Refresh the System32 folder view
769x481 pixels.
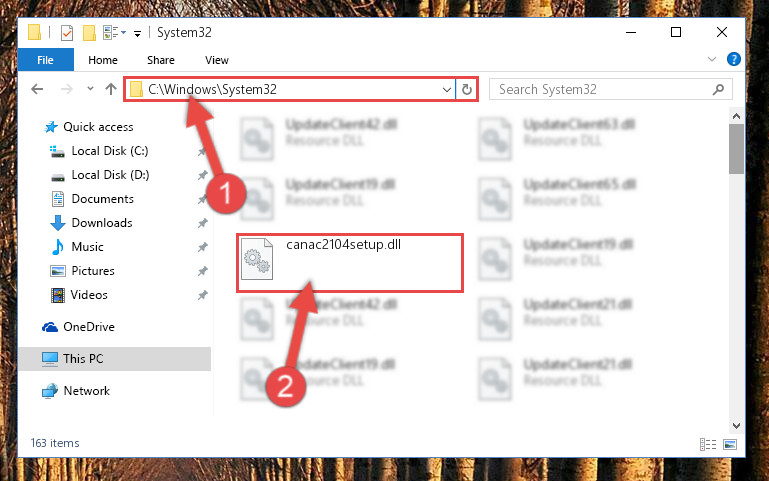coord(466,89)
